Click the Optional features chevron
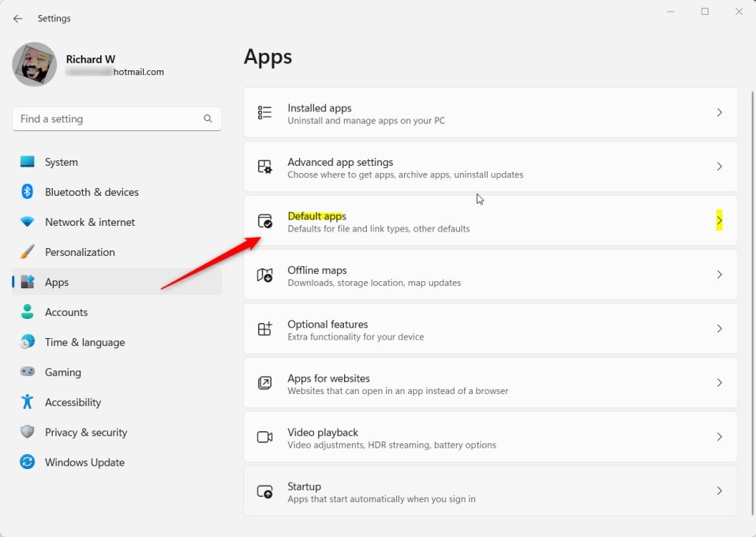Screen dimensions: 756x537 point(720,329)
